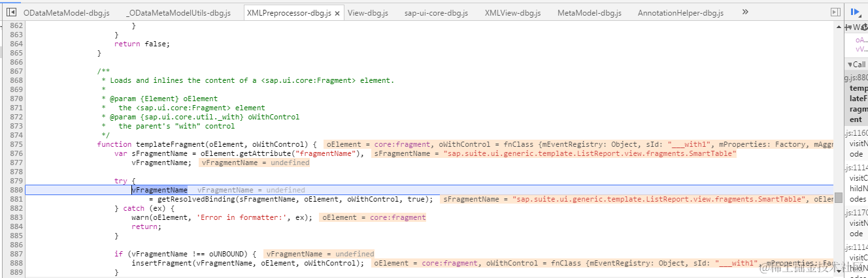Select the visitNode frame below templateFragment
Screen dimensions: 868x278
(858, 142)
